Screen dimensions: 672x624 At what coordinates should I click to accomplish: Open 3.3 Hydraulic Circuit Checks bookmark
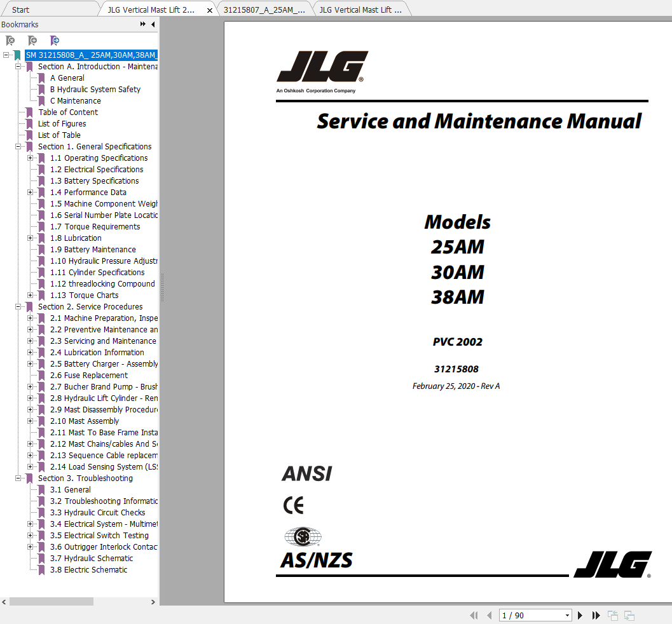(98, 513)
